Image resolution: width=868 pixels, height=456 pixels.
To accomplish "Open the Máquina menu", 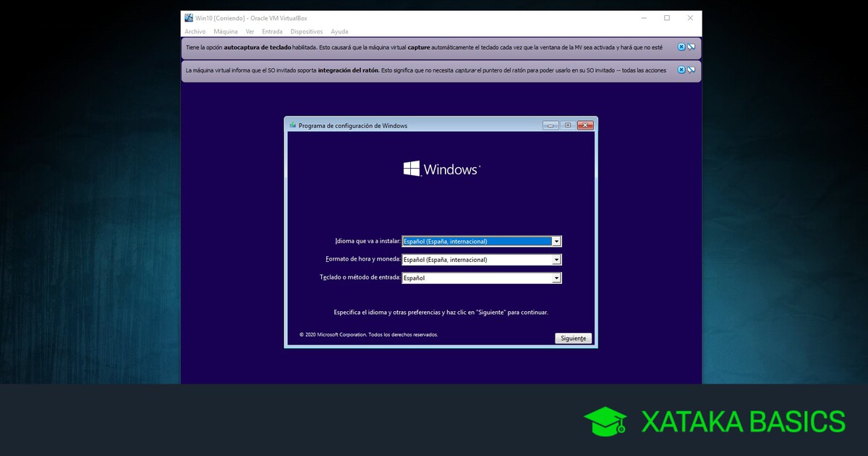I will point(226,32).
